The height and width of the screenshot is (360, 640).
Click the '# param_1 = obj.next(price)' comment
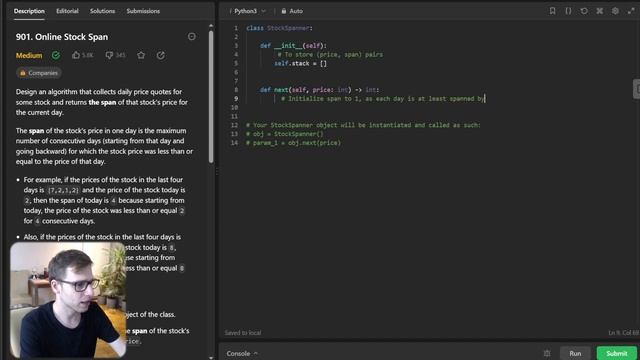pyautogui.click(x=293, y=143)
